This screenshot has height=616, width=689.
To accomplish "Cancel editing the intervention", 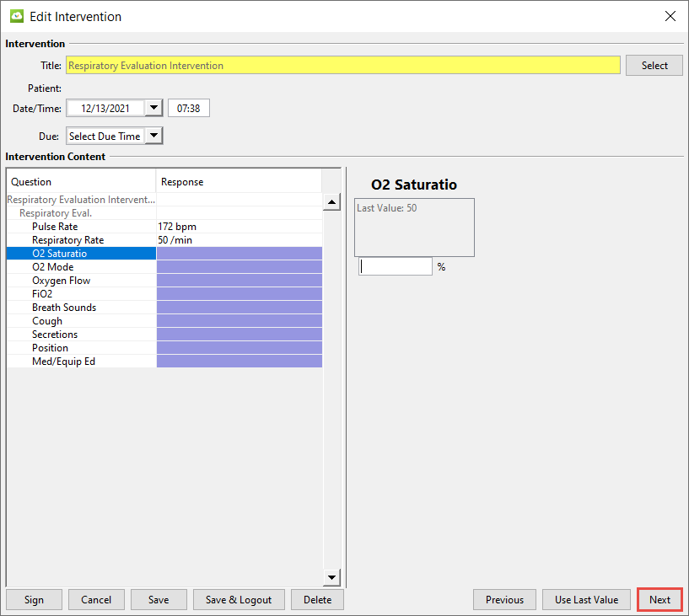I will (96, 600).
